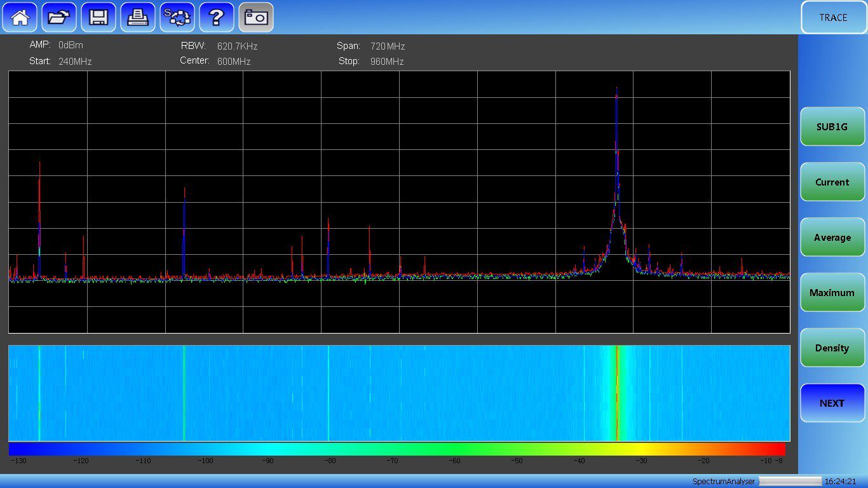
Task: Click the status bar progress indicator
Action: coord(790,482)
